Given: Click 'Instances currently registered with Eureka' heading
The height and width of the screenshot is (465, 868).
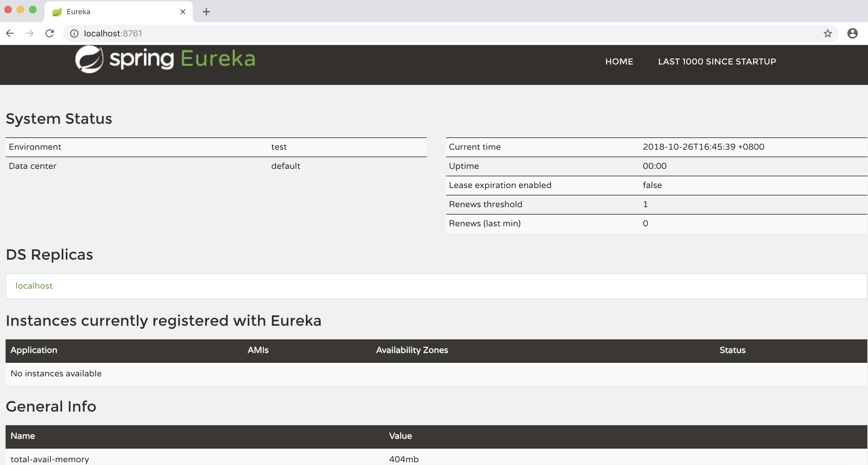Looking at the screenshot, I should tap(163, 321).
